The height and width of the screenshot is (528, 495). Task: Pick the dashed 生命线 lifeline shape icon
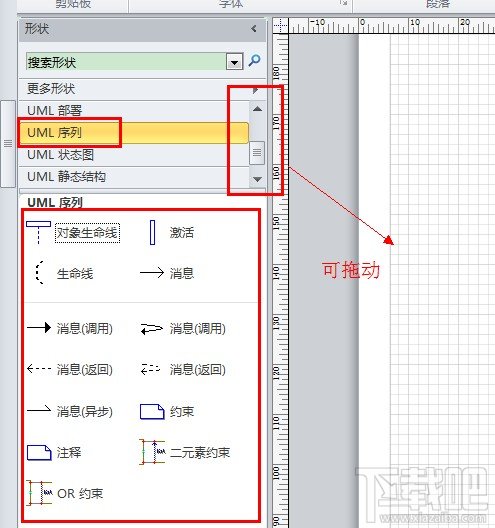(39, 272)
